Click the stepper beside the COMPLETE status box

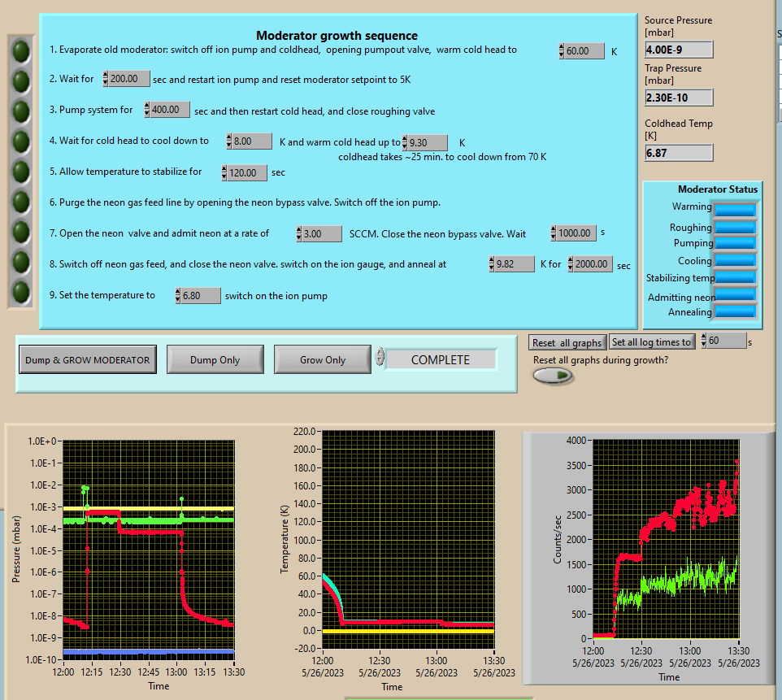pos(379,359)
